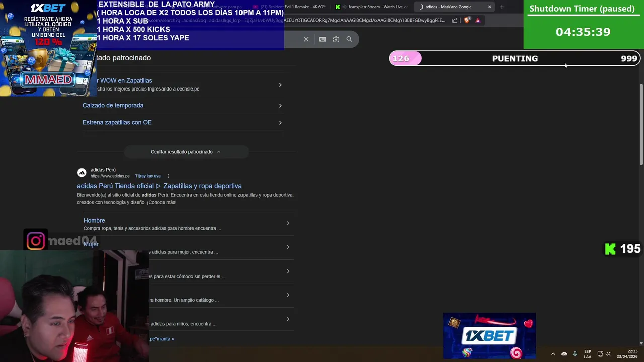Click the https://www.adidas.pe URL text
Viewport: 644px width, 362px height.
[110, 176]
